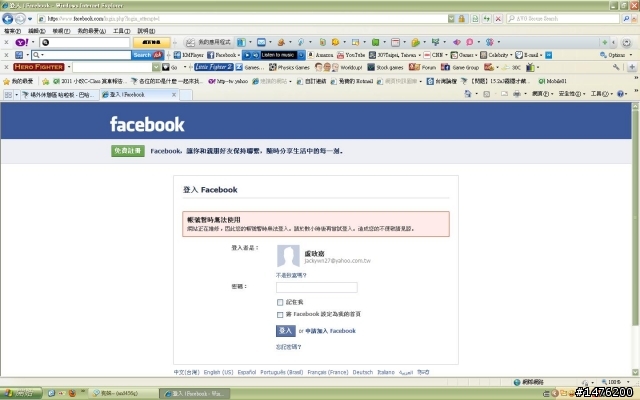Check the 記住我 remember me checkbox
640x400 pixels.
[280, 302]
